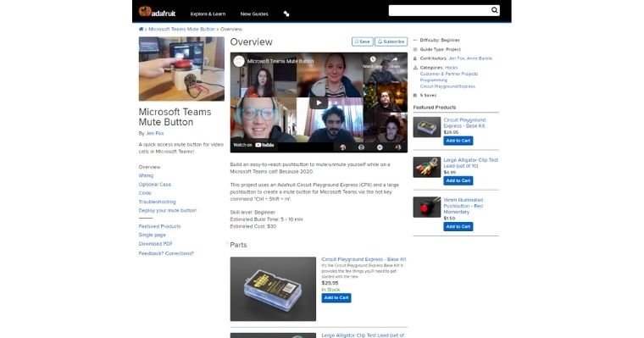Screen dimensions: 644x338
Task: Select the text 'Skill level: Beginner'
Action: point(253,213)
